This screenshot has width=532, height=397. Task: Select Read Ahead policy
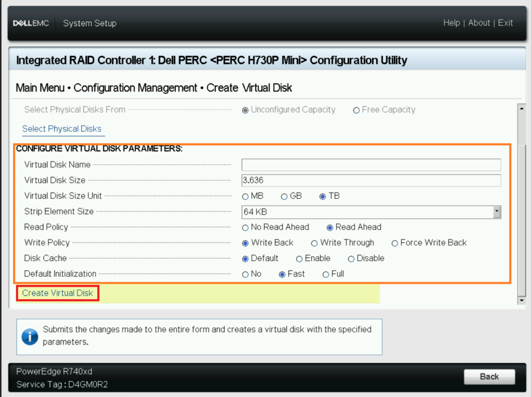pos(330,228)
